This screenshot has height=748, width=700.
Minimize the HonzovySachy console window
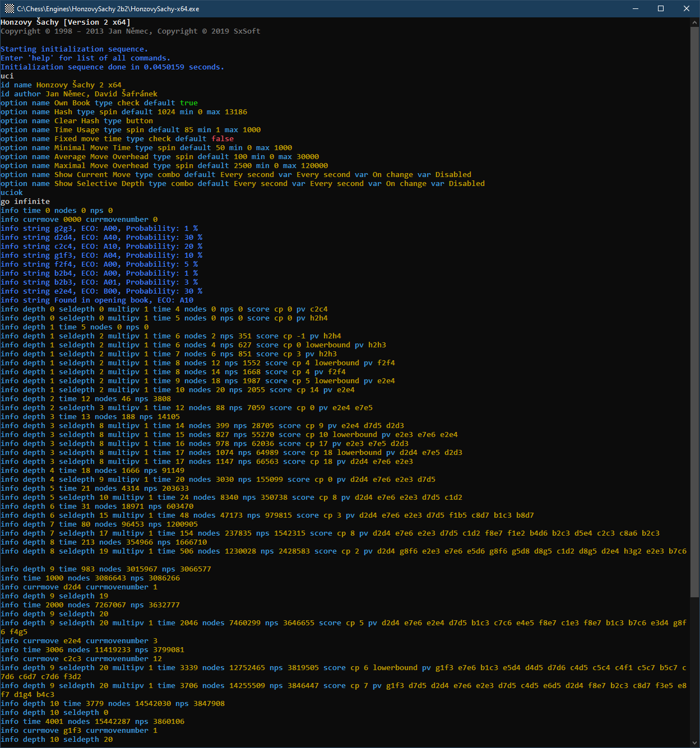pyautogui.click(x=636, y=8)
